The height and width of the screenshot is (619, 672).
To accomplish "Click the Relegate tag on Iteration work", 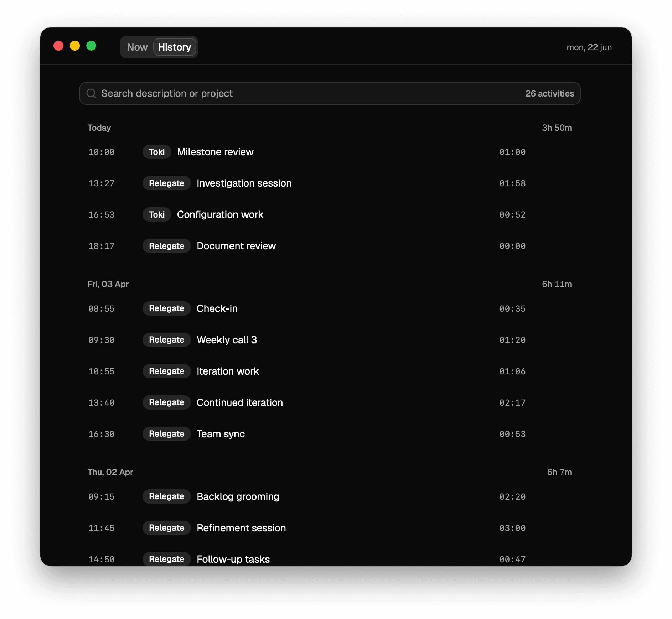I will [166, 371].
